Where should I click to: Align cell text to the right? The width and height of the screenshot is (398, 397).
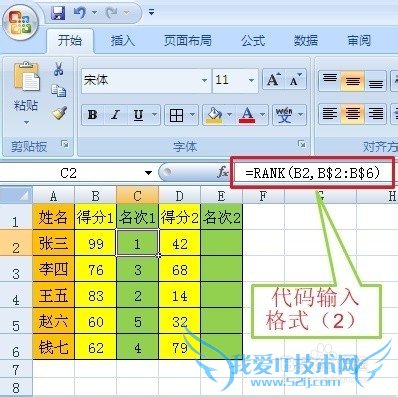(376, 114)
